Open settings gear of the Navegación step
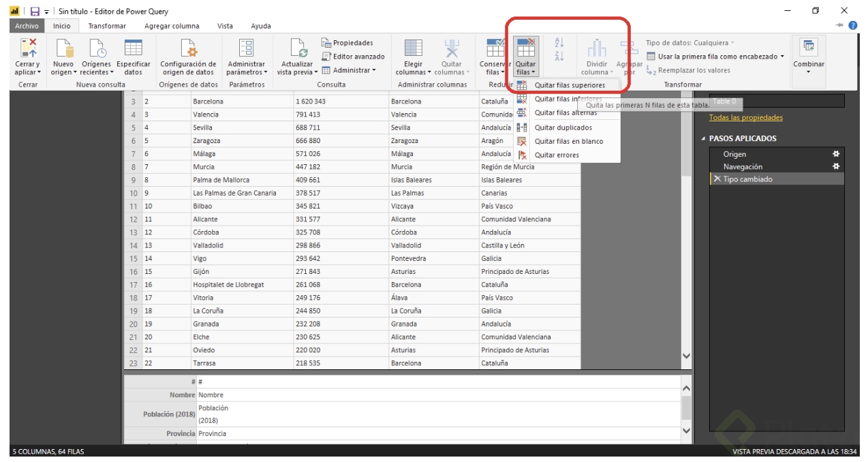This screenshot has height=462, width=868. point(836,166)
